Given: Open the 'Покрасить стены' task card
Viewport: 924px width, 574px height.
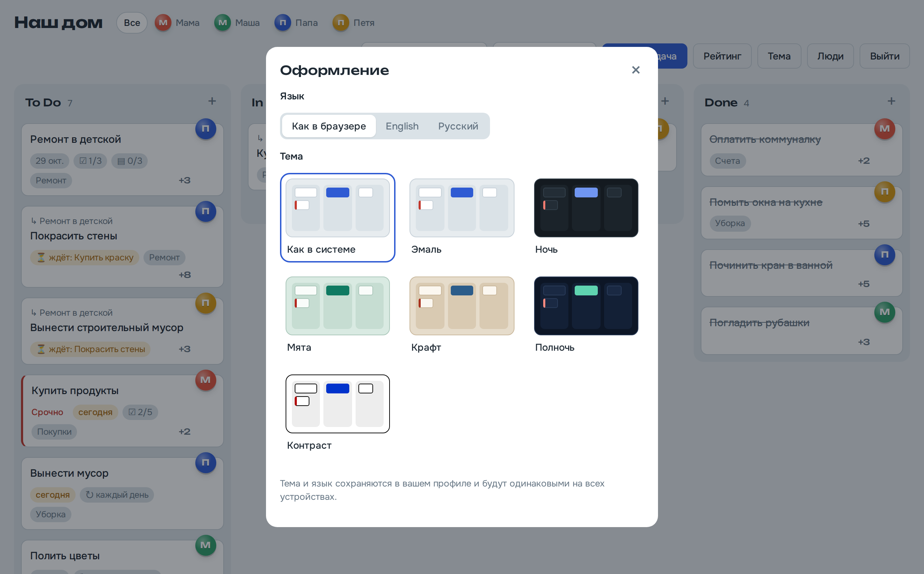Looking at the screenshot, I should 122,247.
